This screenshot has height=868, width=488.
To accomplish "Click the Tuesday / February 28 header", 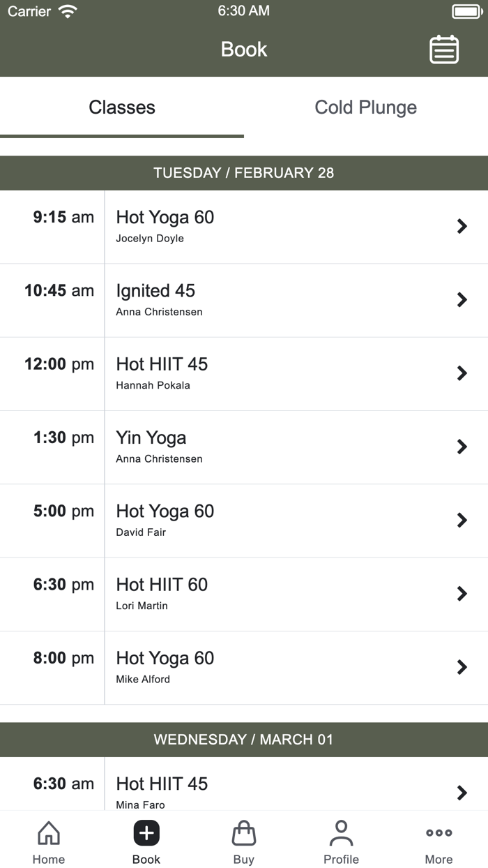I will (244, 172).
